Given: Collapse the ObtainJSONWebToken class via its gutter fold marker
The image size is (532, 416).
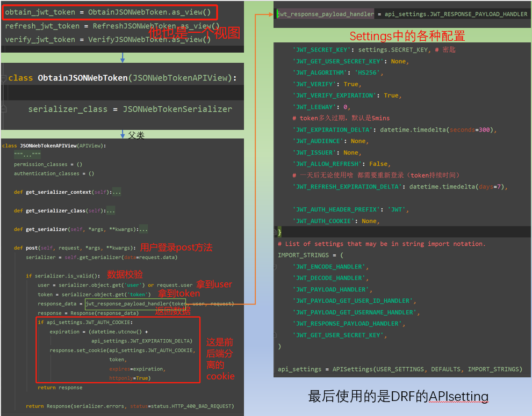Looking at the screenshot, I should point(4,78).
